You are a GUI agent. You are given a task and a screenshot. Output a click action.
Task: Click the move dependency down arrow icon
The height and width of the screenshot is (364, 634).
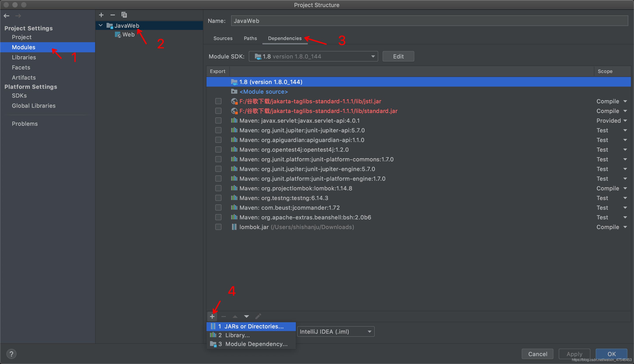(246, 316)
